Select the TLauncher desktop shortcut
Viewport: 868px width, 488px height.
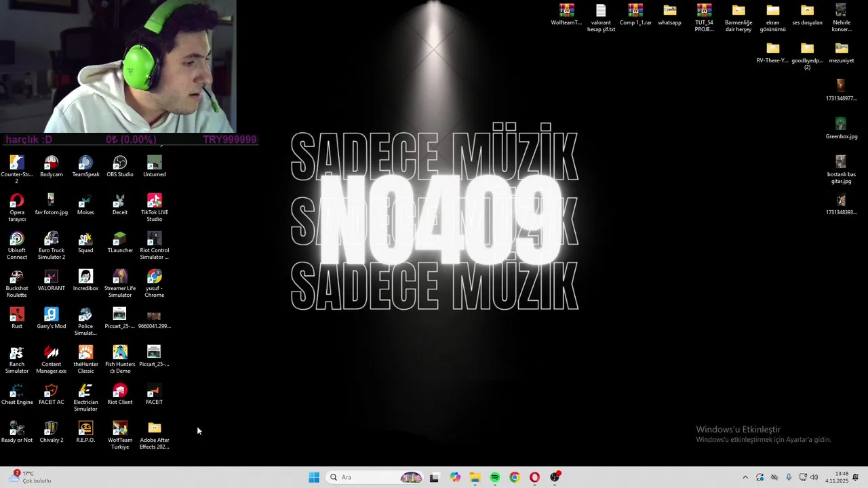pyautogui.click(x=120, y=243)
